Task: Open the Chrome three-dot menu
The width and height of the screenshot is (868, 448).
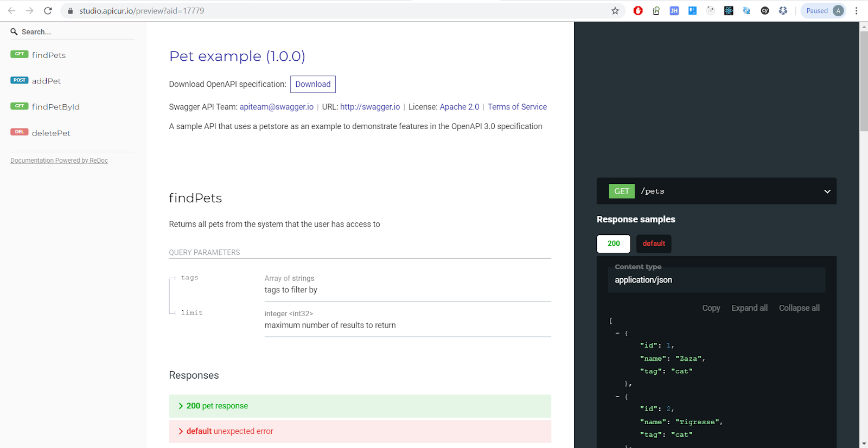Action: 857,11
